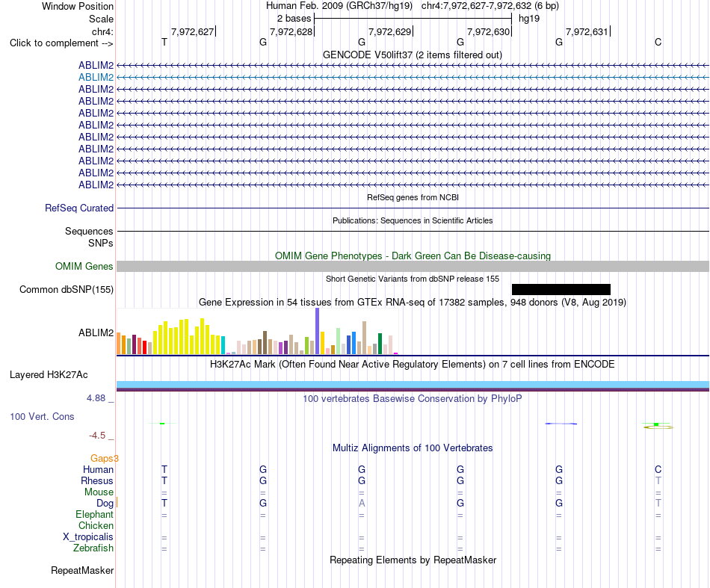Click the Chicken species label
This screenshot has height=588, width=710.
coord(96,525)
